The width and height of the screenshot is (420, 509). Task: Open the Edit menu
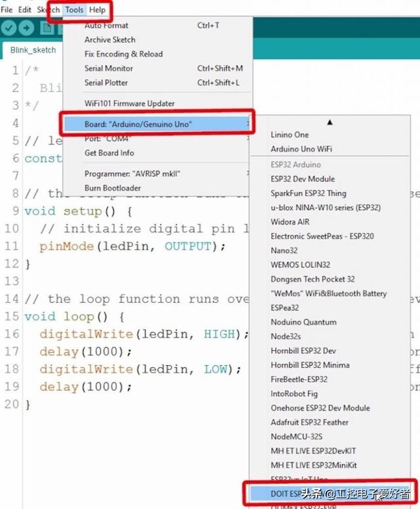click(25, 10)
